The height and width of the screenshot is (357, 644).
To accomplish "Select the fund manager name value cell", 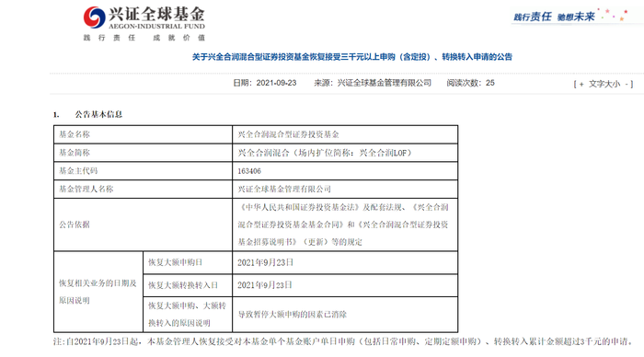I will point(345,189).
